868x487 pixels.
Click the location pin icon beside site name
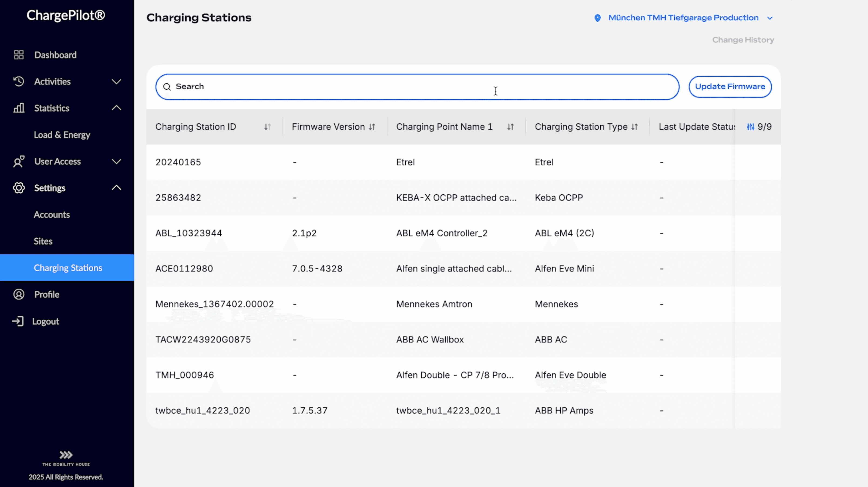point(597,18)
